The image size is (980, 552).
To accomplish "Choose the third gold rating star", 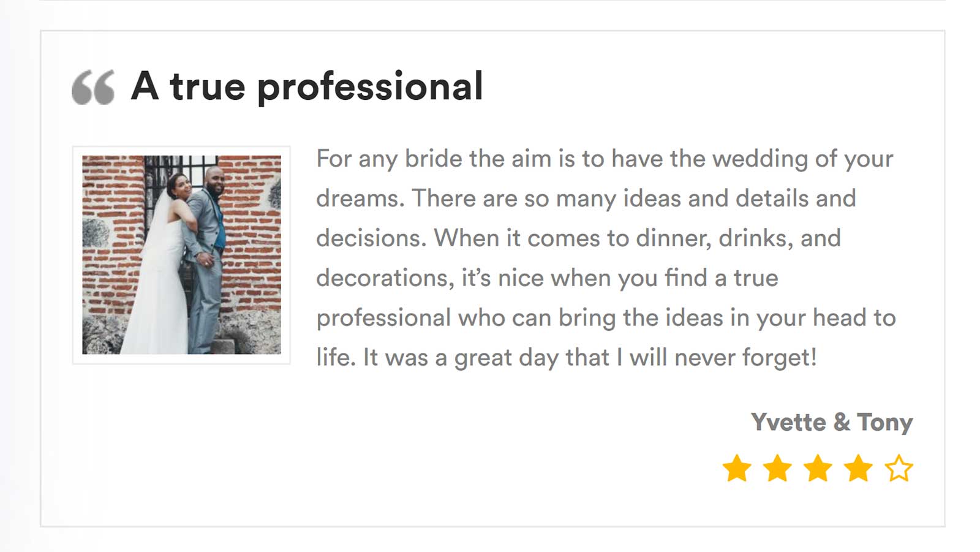I will click(818, 469).
